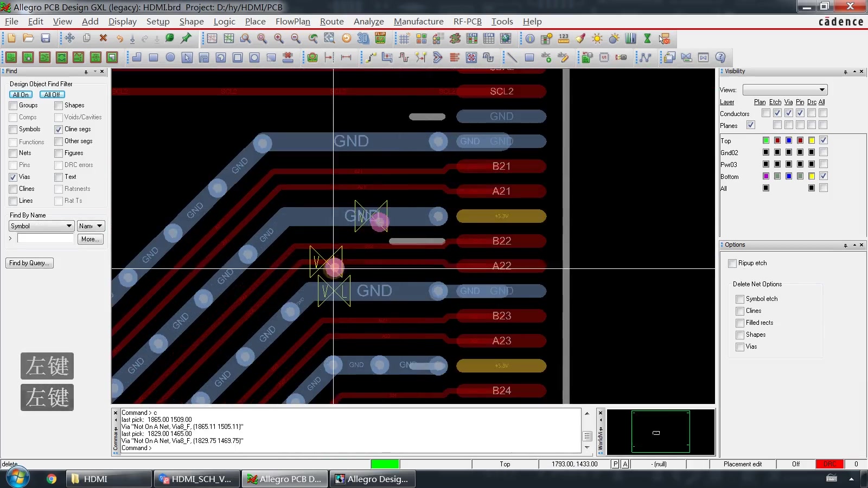
Task: Open the Route menu
Action: pos(332,21)
